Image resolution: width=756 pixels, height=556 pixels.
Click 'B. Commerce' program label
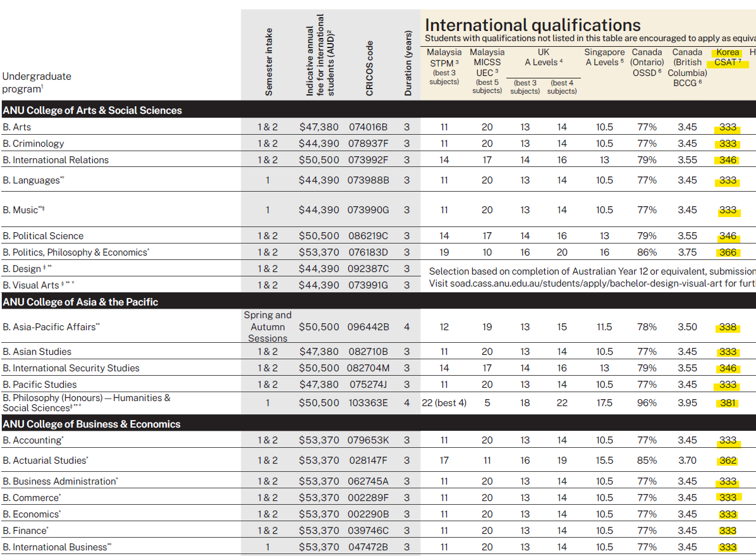(x=32, y=498)
